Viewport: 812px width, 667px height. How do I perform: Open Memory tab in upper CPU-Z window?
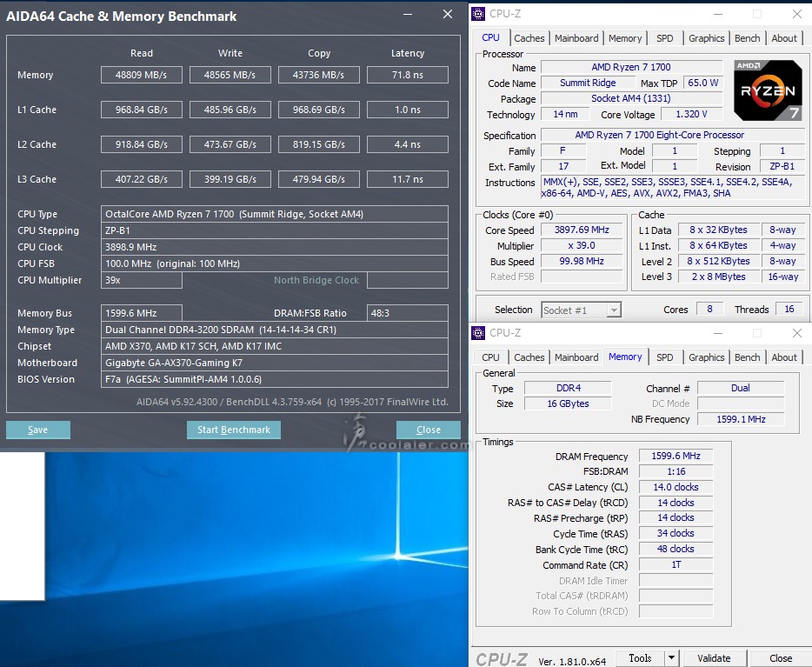pos(625,38)
